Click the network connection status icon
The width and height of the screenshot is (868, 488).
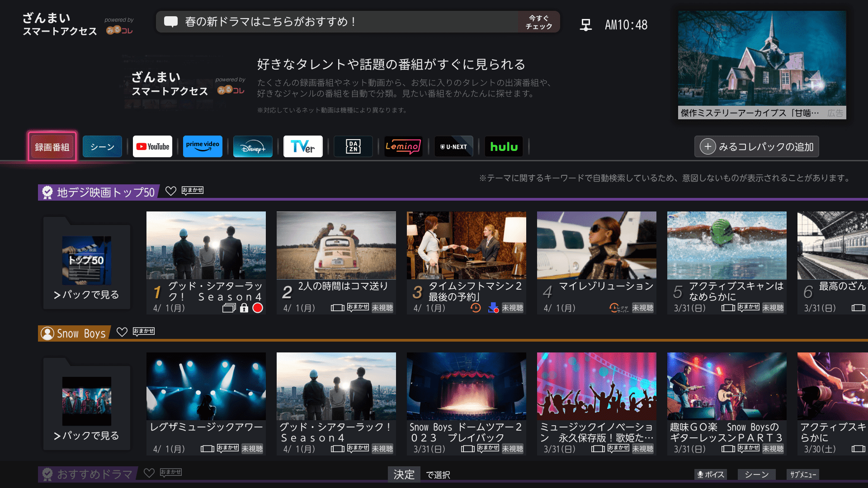(585, 25)
